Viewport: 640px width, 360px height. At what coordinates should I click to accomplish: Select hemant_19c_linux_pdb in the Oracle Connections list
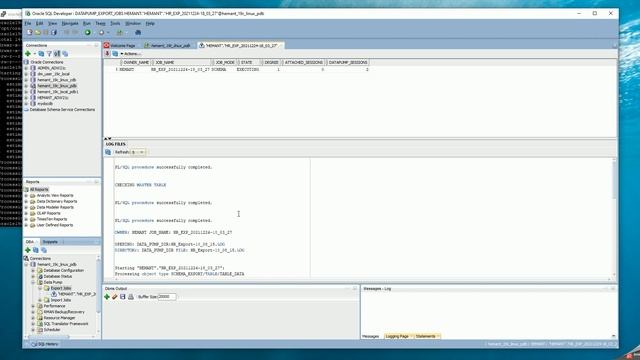(x=57, y=86)
